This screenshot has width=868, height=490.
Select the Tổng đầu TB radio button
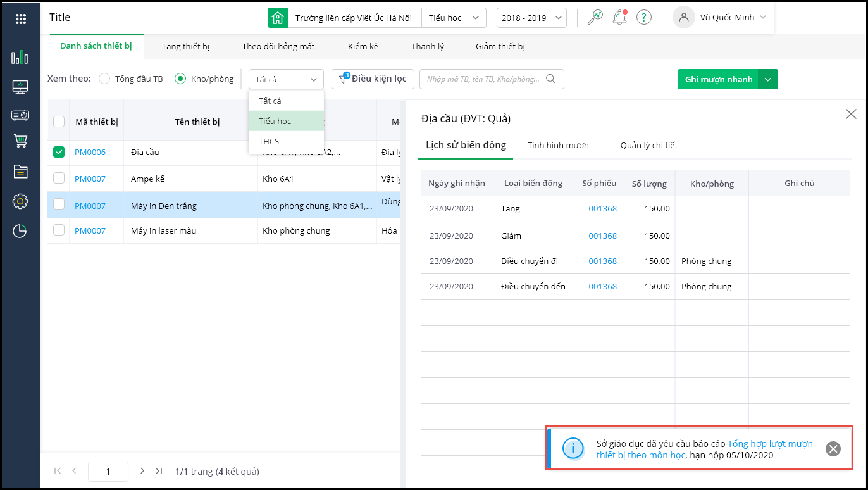click(x=104, y=79)
